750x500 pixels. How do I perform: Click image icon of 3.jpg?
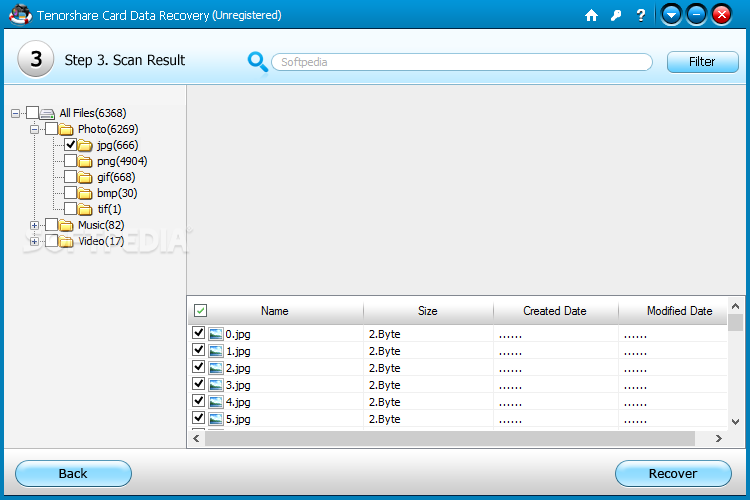click(216, 385)
